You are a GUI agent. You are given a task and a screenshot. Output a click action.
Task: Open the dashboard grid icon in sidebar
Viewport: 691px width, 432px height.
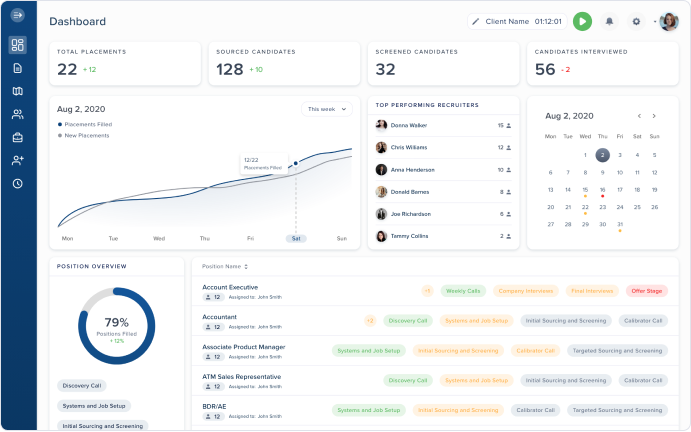pyautogui.click(x=18, y=45)
